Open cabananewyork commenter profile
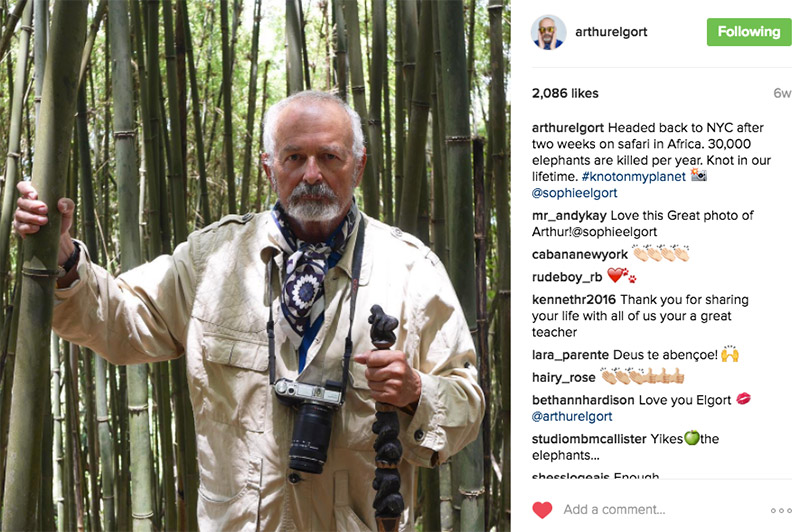The image size is (800, 532). tap(580, 255)
